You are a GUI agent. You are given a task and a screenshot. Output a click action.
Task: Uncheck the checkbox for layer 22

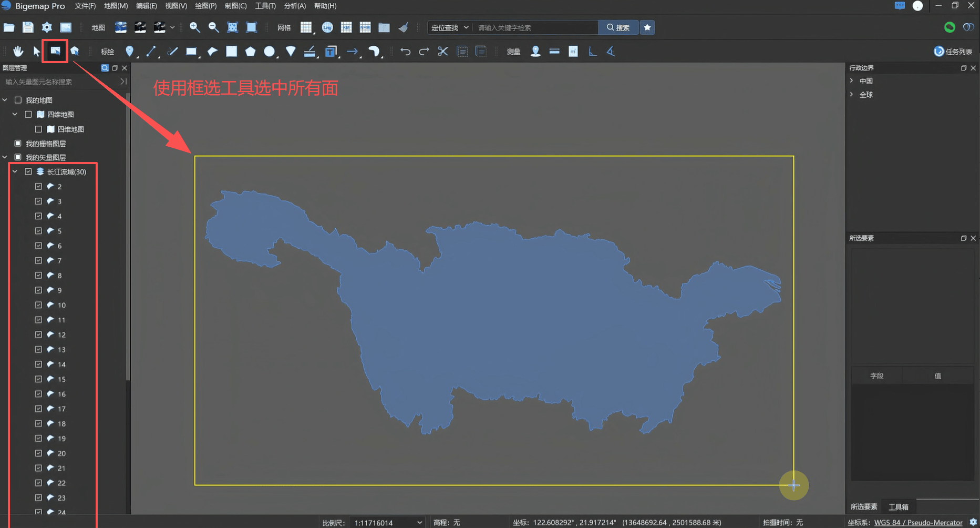click(x=38, y=483)
